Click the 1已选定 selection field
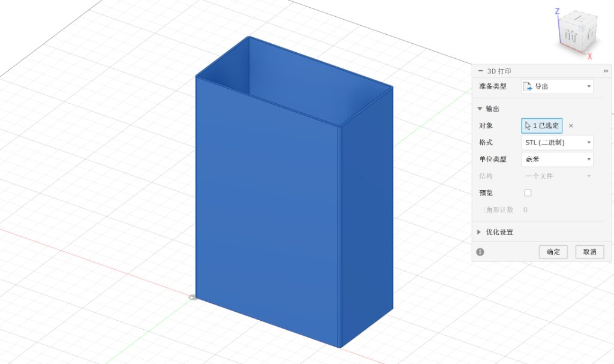Image resolution: width=614 pixels, height=364 pixels. click(541, 125)
